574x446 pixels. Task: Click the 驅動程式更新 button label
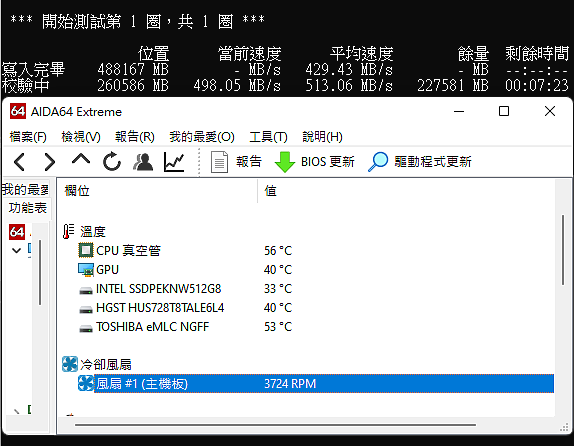pos(433,161)
